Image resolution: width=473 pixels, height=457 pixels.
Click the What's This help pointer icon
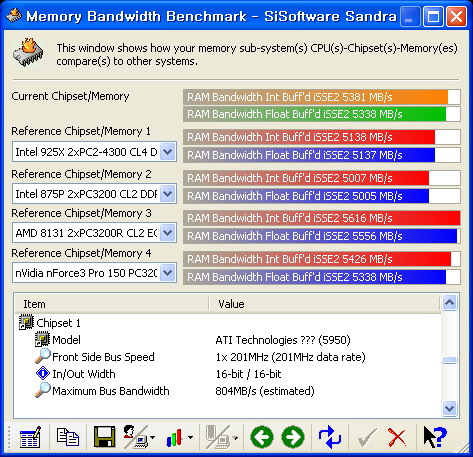click(x=435, y=437)
